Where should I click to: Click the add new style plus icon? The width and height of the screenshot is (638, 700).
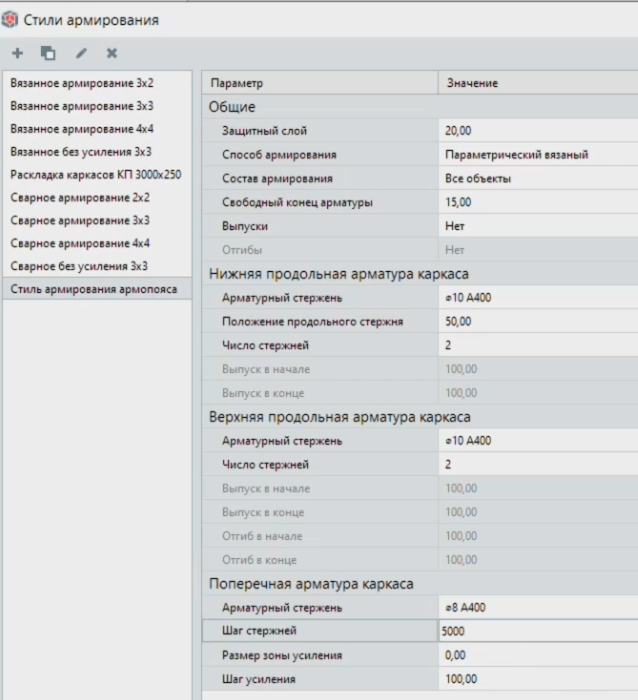pyautogui.click(x=17, y=53)
